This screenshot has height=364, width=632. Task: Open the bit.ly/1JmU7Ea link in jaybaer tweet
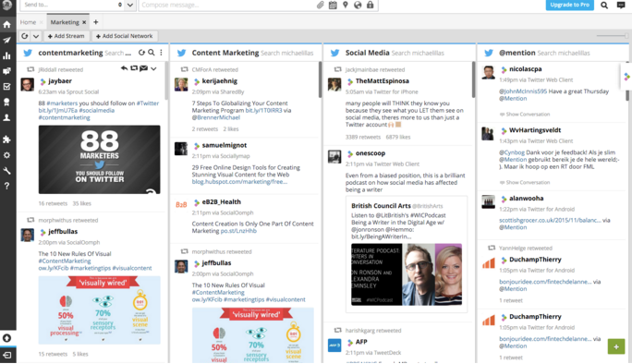coord(58,111)
